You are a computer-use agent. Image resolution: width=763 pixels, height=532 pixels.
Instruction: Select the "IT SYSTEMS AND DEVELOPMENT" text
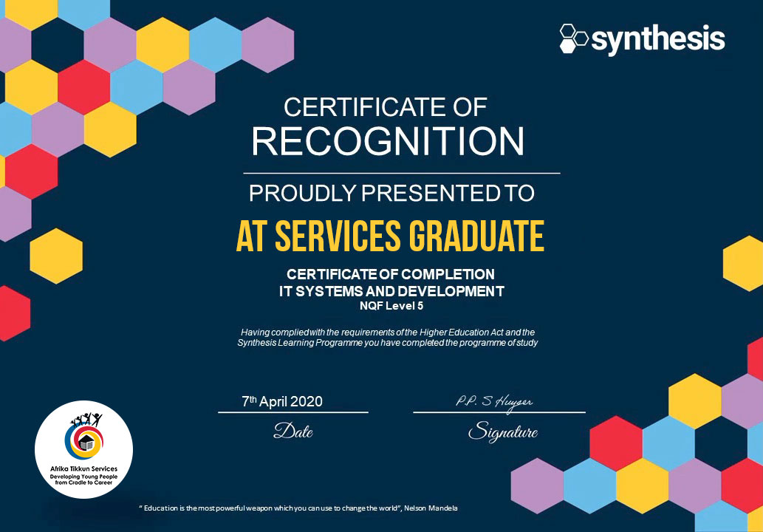[391, 291]
